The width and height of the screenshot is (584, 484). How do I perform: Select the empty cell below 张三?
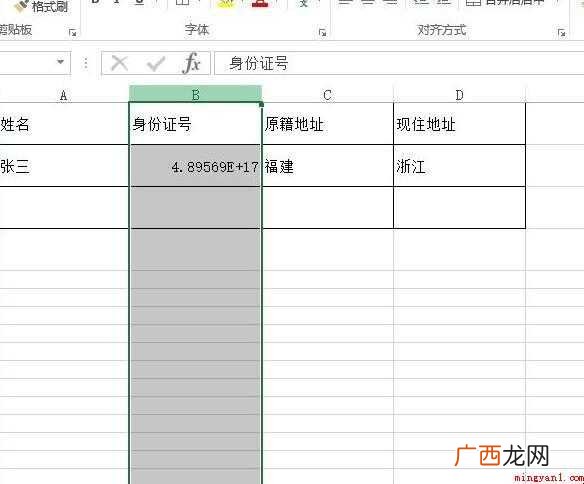tap(64, 208)
